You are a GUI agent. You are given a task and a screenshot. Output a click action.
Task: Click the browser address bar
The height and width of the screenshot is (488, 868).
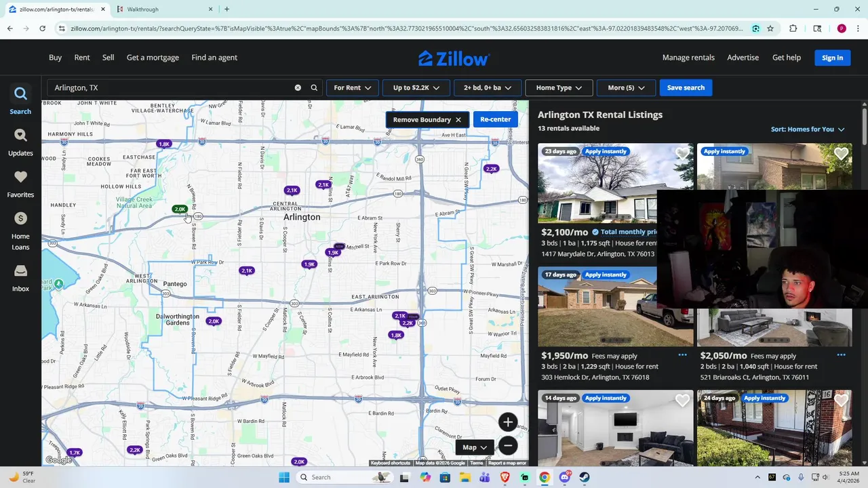click(407, 28)
